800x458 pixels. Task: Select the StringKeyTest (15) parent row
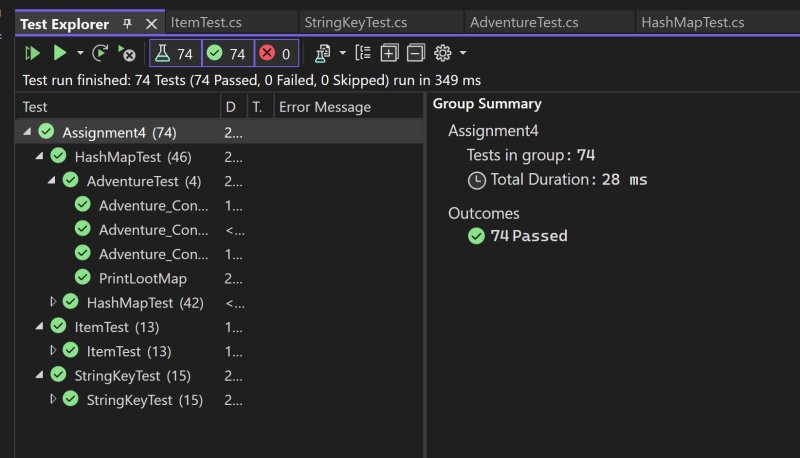pos(219,375)
